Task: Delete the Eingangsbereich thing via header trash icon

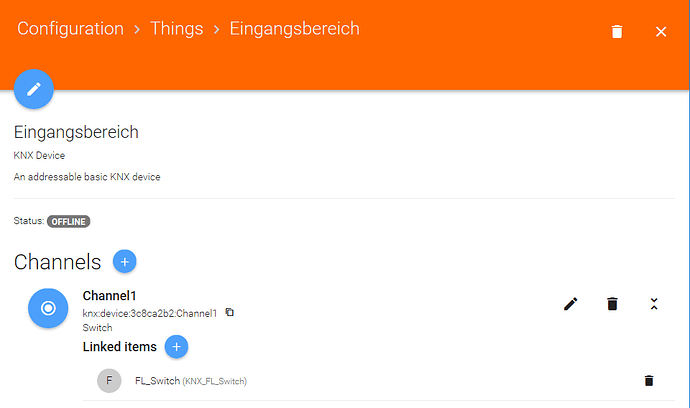Action: click(617, 32)
